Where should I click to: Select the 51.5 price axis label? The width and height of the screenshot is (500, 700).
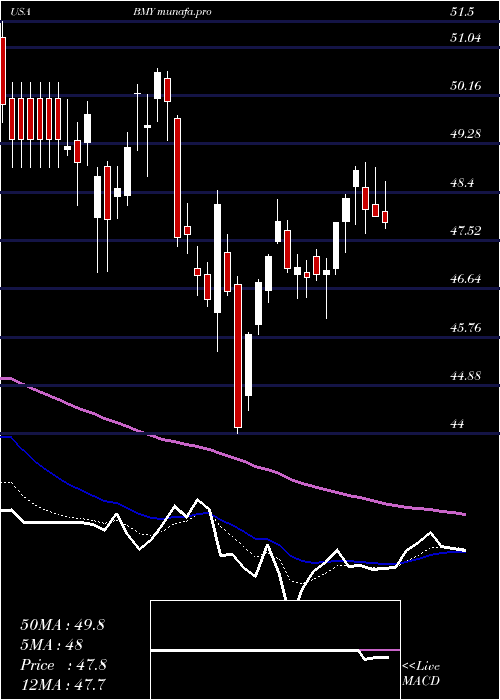click(x=461, y=12)
